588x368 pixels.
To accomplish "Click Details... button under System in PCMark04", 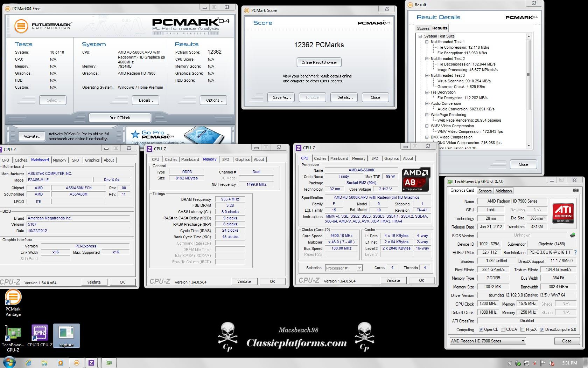I will coord(146,100).
